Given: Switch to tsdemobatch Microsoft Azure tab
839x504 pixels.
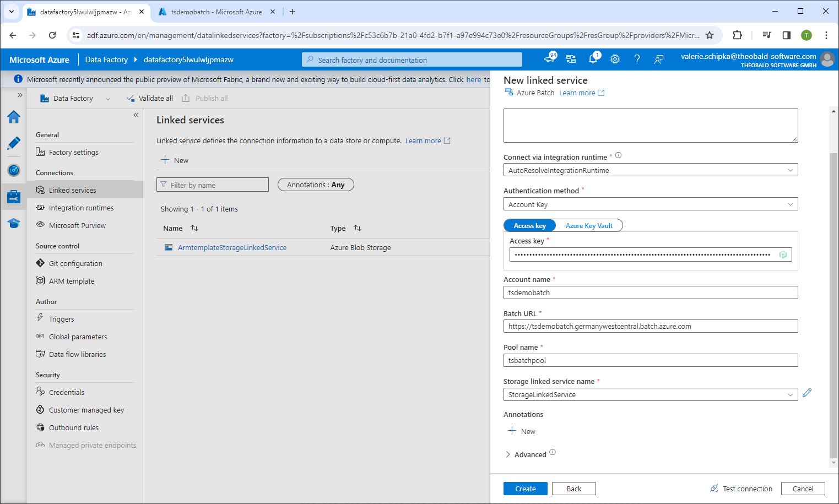Looking at the screenshot, I should click(x=216, y=12).
